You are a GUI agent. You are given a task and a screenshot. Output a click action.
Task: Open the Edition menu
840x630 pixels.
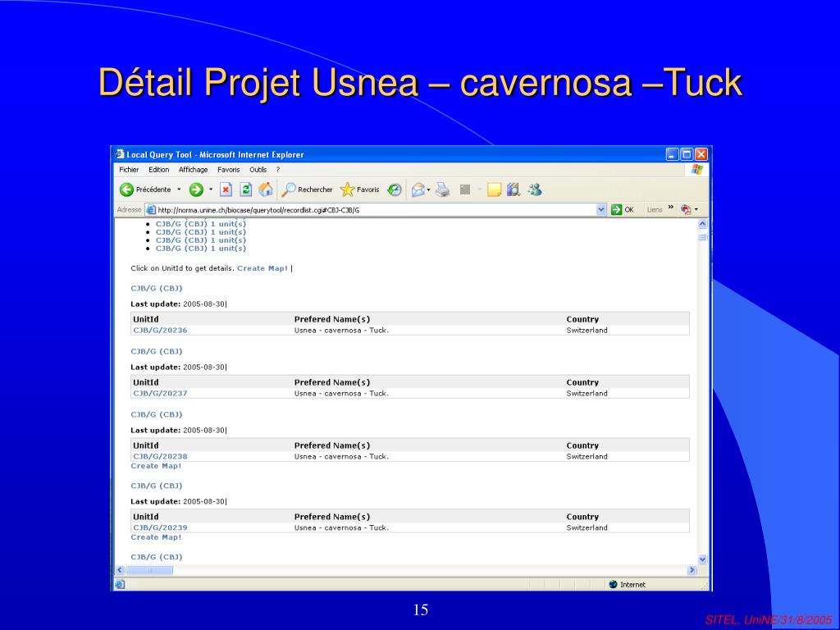click(158, 170)
